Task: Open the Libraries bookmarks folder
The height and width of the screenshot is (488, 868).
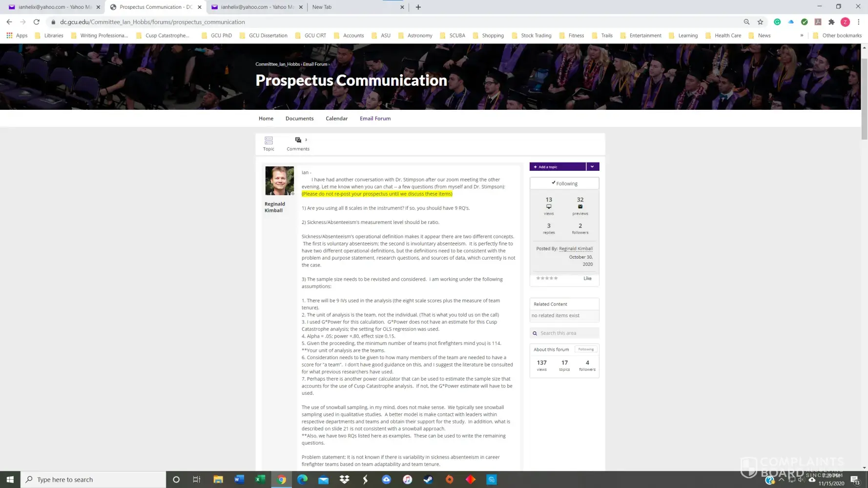Action: tap(49, 36)
